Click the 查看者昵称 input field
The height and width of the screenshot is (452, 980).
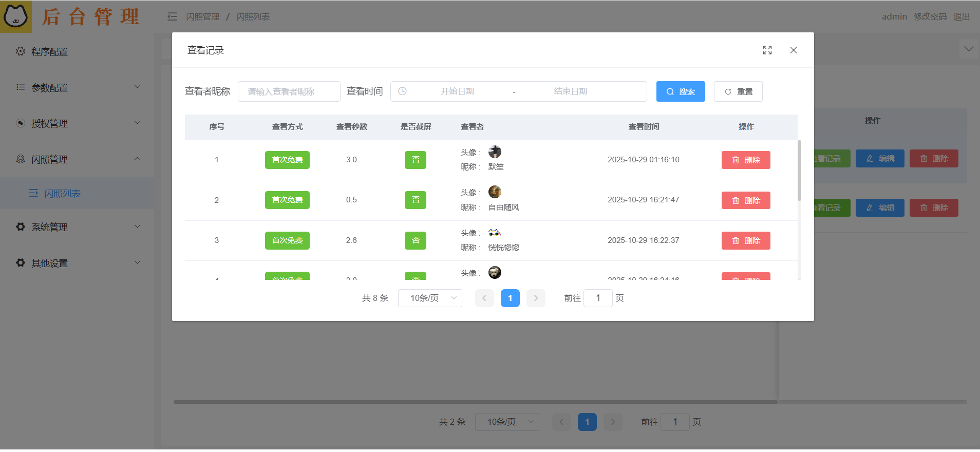coord(289,91)
